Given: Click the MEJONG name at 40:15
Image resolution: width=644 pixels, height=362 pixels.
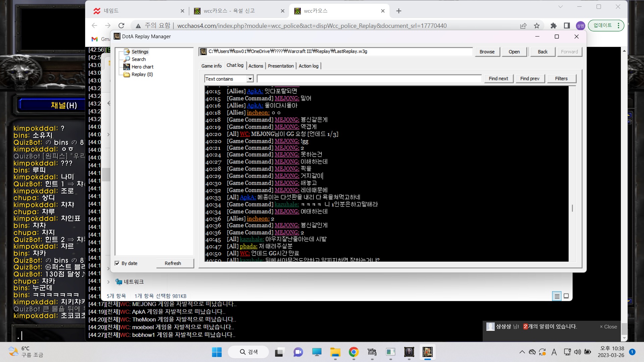Looking at the screenshot, I should [287, 98].
